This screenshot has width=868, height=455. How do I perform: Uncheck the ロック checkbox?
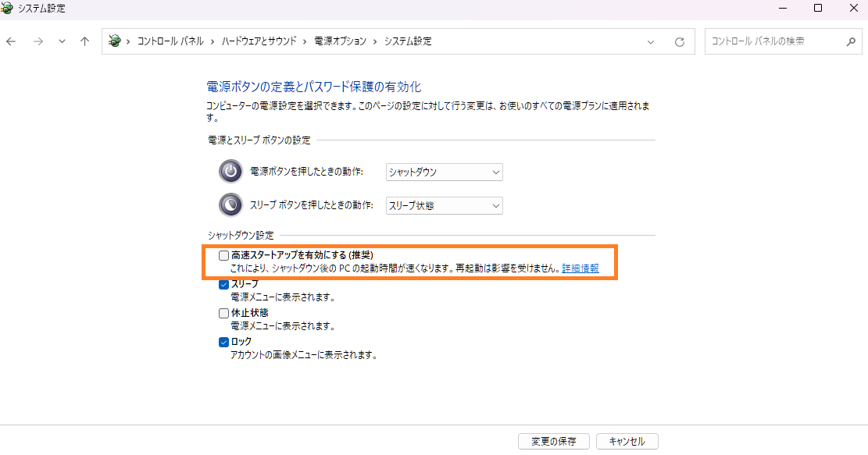coord(223,342)
